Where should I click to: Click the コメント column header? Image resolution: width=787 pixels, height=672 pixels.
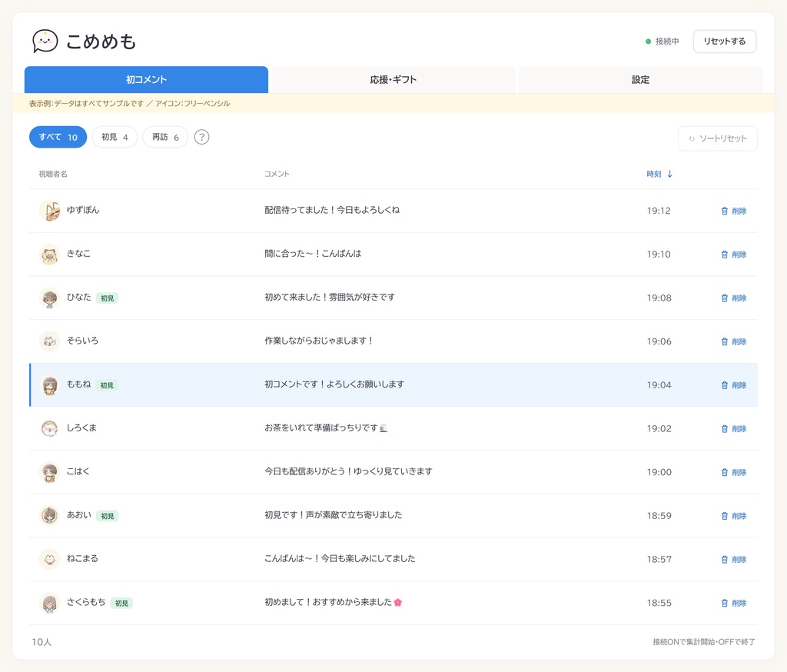277,174
